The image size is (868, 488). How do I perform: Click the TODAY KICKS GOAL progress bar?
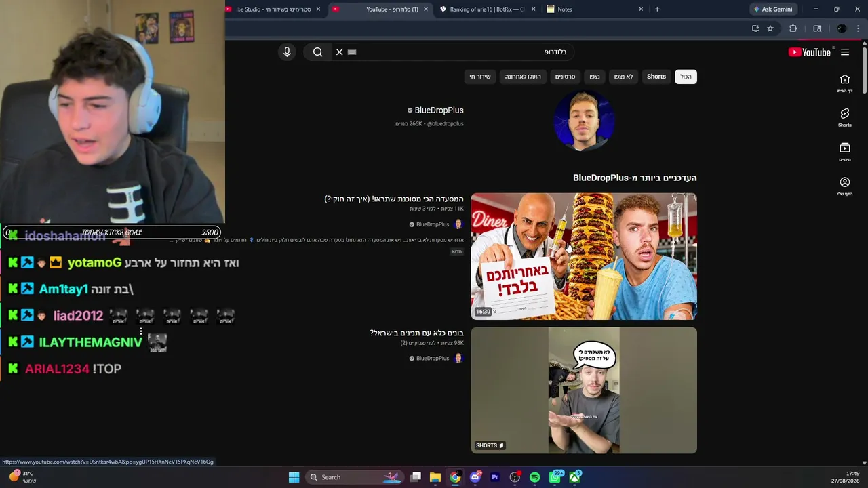[112, 232]
